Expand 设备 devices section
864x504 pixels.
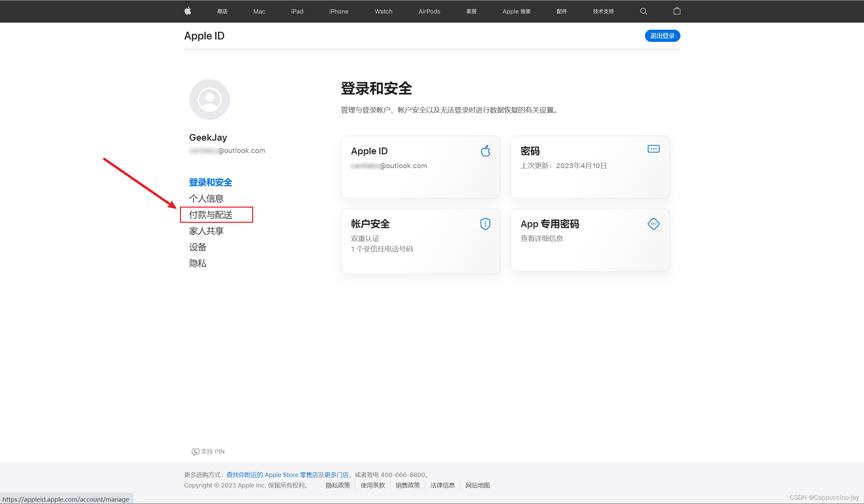(x=198, y=247)
